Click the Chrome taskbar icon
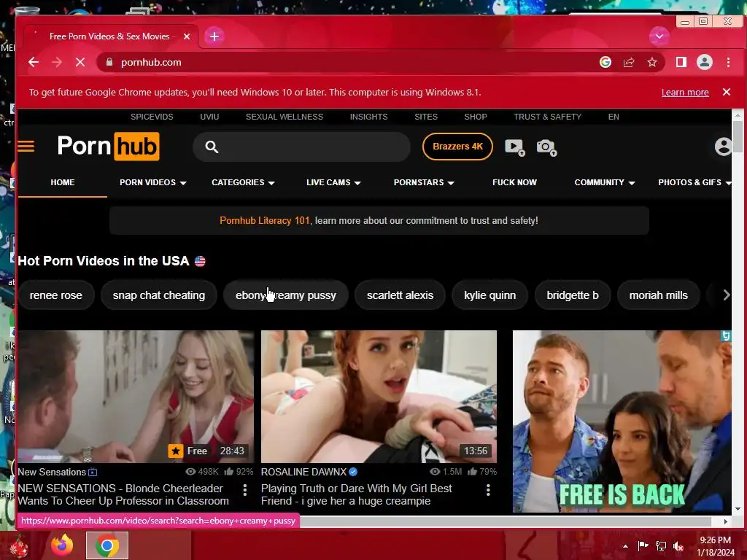The height and width of the screenshot is (560, 747). pyautogui.click(x=107, y=545)
